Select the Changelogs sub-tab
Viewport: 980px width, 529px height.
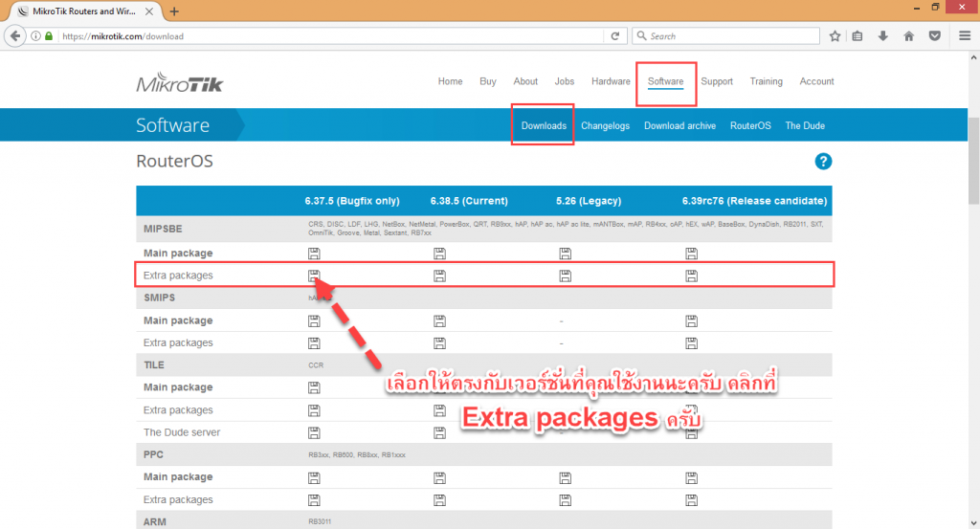[x=605, y=125]
